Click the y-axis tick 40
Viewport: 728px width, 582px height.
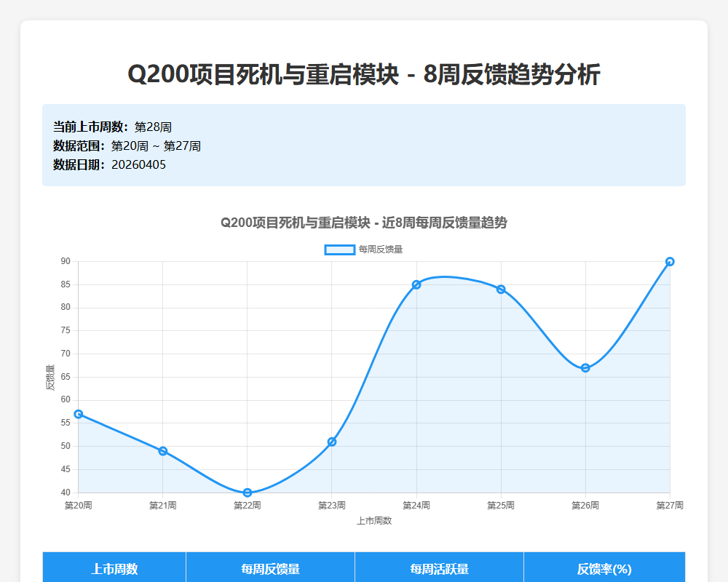tap(66, 493)
